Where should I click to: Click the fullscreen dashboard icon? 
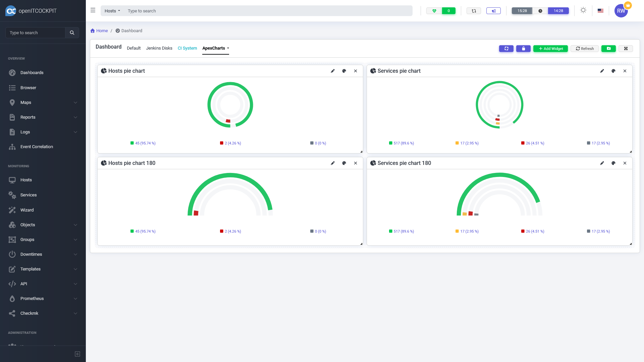[626, 49]
